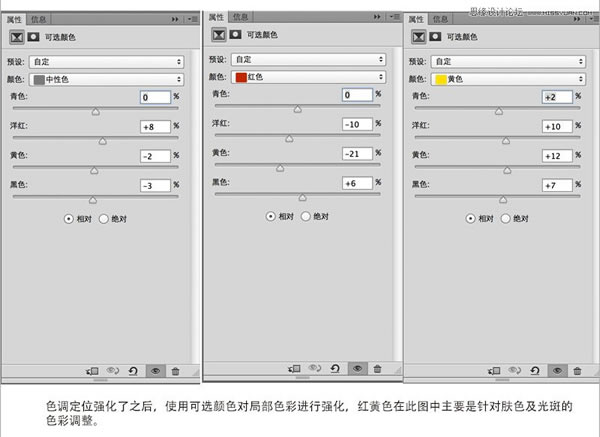Viewport: 600px width, 437px height.
Task: Switch to 信息 tab in the Reds (红色) panel
Action: [x=241, y=17]
